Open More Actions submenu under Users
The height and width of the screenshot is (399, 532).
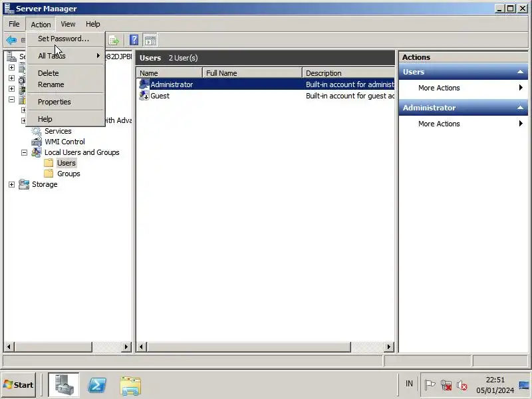coord(464,88)
